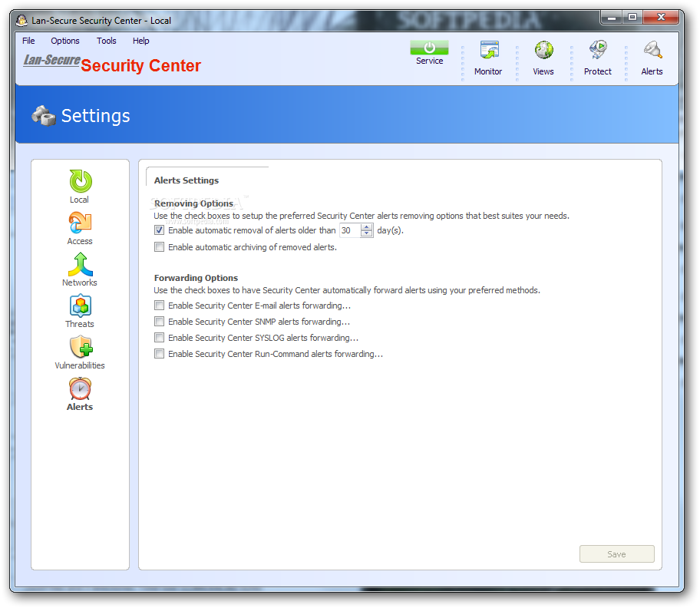Open the File menu
This screenshot has width=700, height=608.
pos(28,41)
